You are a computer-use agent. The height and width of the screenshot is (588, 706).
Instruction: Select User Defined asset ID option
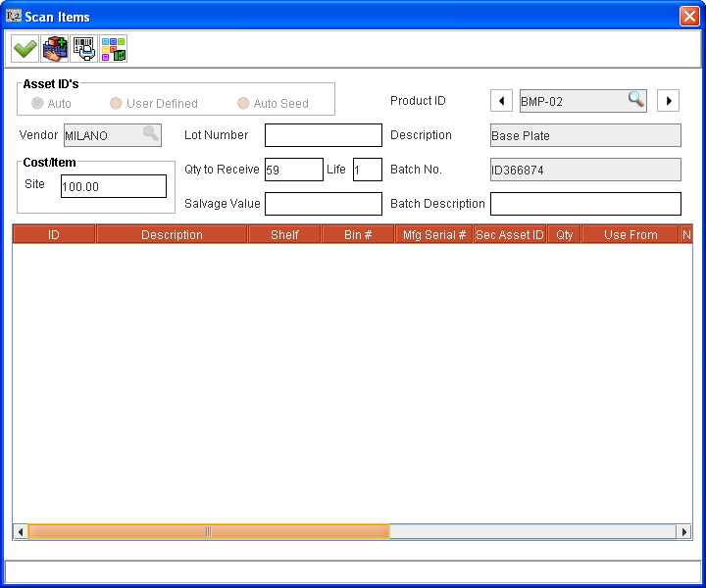point(116,103)
